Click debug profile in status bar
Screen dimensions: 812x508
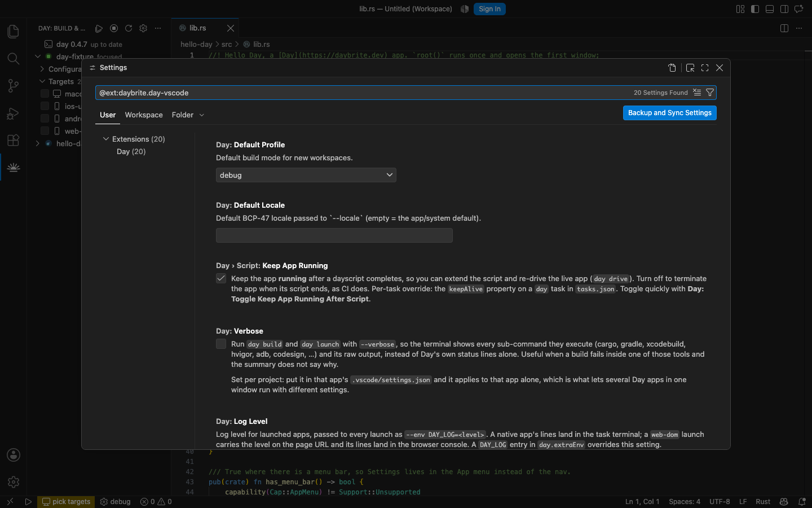click(115, 502)
